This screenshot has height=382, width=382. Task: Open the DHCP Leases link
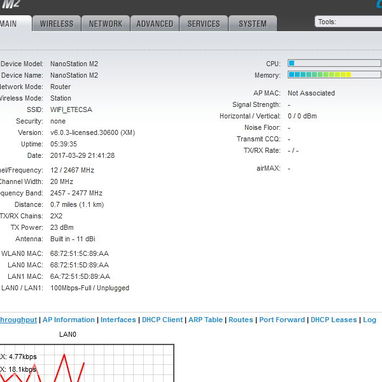[334, 320]
